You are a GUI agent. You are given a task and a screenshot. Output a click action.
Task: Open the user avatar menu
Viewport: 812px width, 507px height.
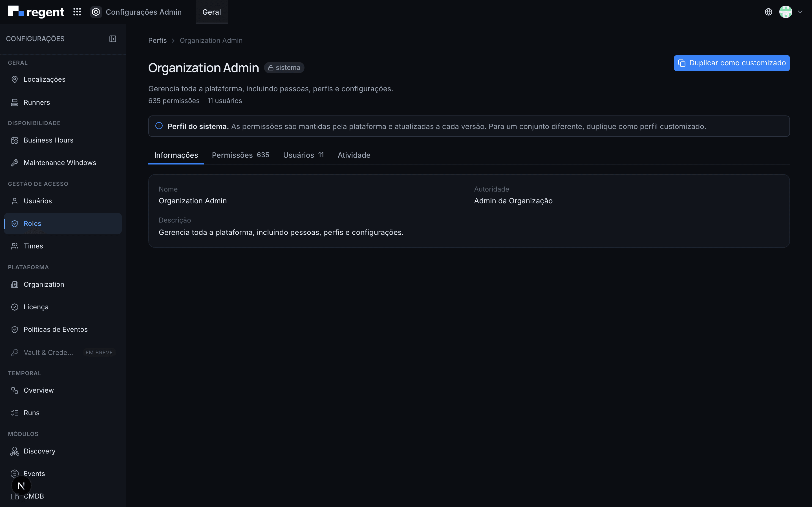coord(785,12)
